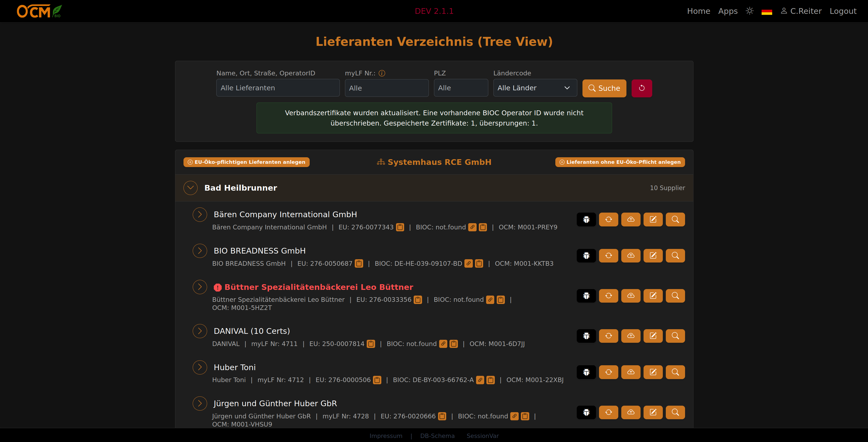Click Logout in the top bar
This screenshot has width=868, height=442.
tap(843, 11)
